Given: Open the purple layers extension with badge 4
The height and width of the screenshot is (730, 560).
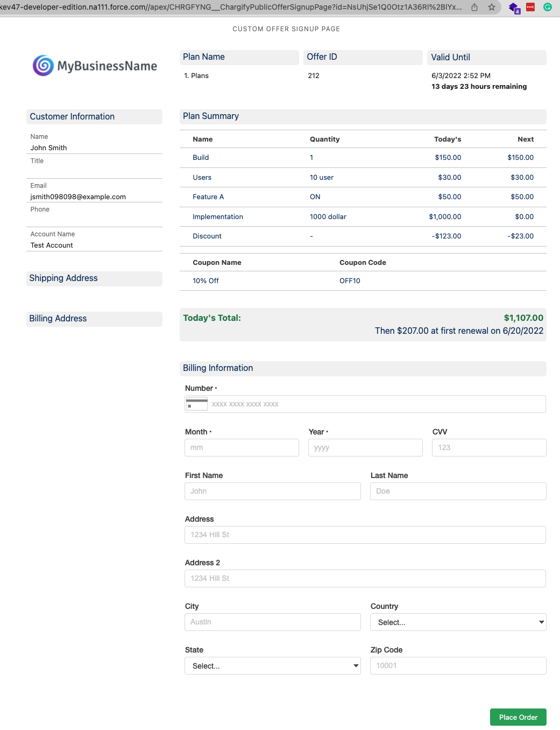Looking at the screenshot, I should 514,8.
